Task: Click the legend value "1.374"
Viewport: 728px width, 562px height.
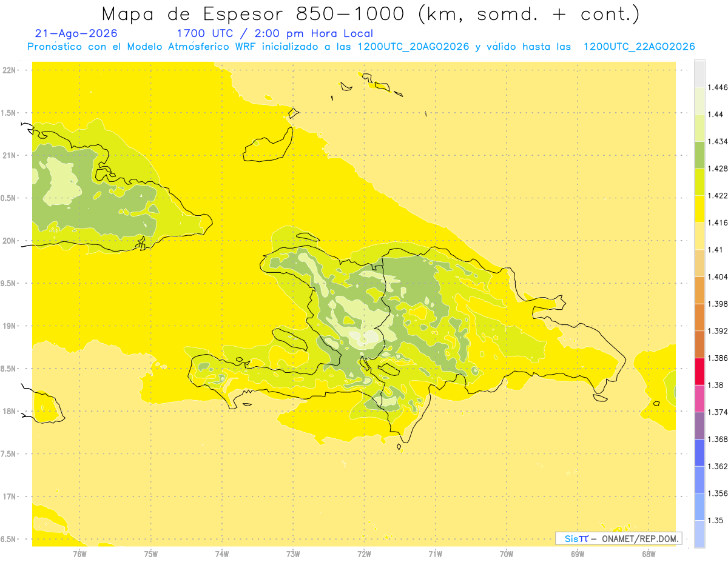Action: pos(718,412)
